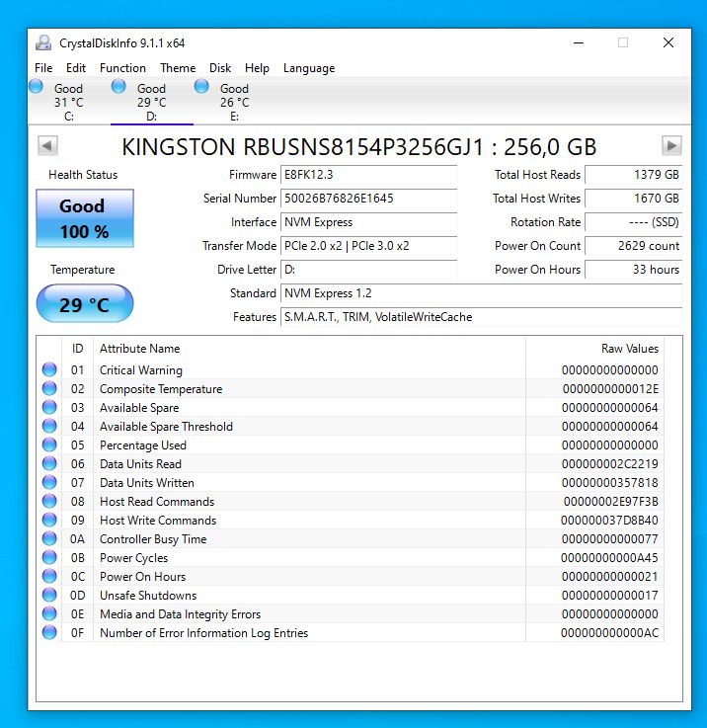Click the Raw Values column header

(x=629, y=349)
